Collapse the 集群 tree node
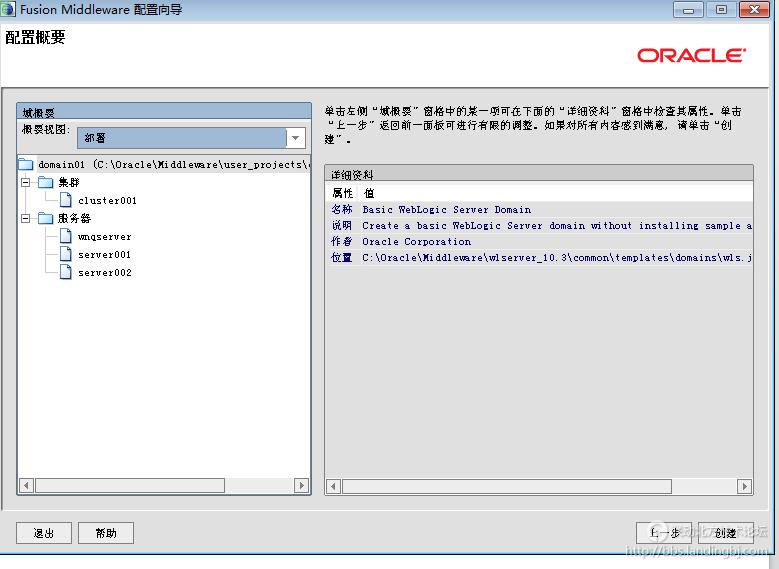The width and height of the screenshot is (779, 569). coord(26,182)
